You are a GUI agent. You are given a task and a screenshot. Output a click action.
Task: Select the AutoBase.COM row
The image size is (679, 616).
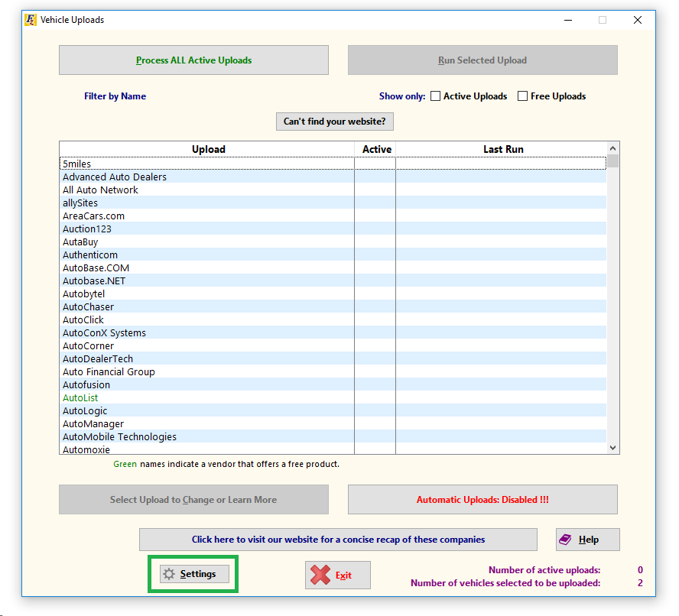click(333, 267)
